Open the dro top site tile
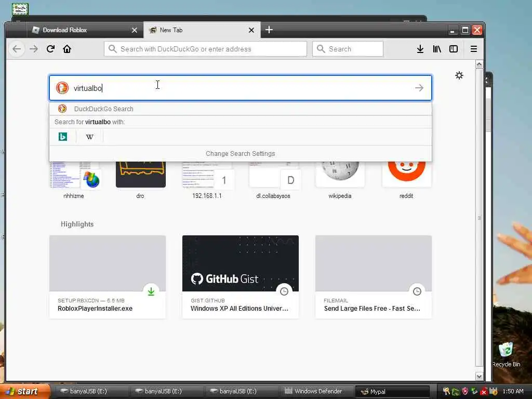 pos(140,180)
